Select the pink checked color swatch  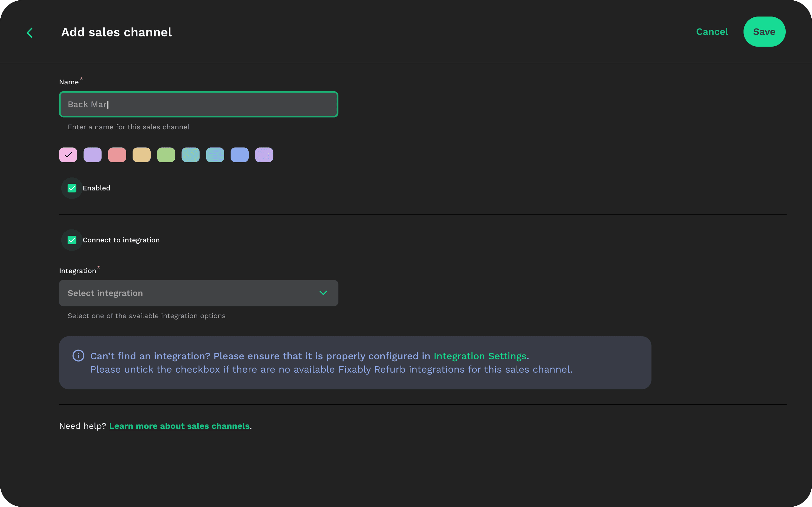point(68,155)
